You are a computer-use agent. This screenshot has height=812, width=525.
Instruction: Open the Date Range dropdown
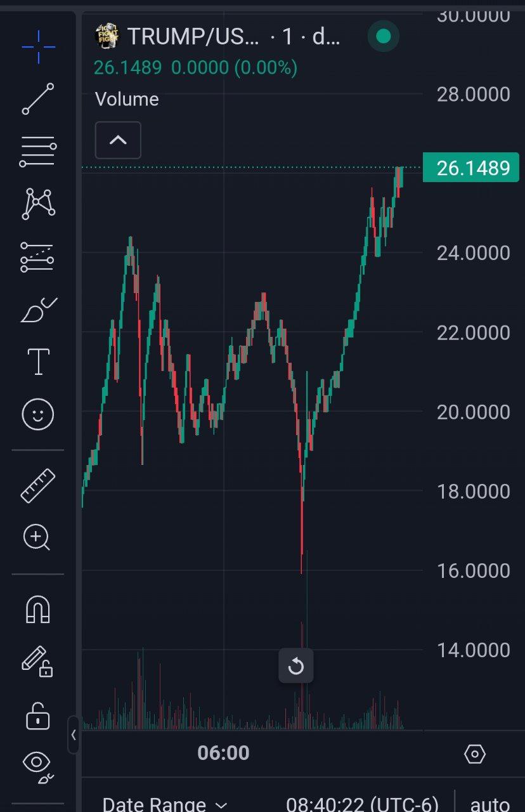click(164, 805)
